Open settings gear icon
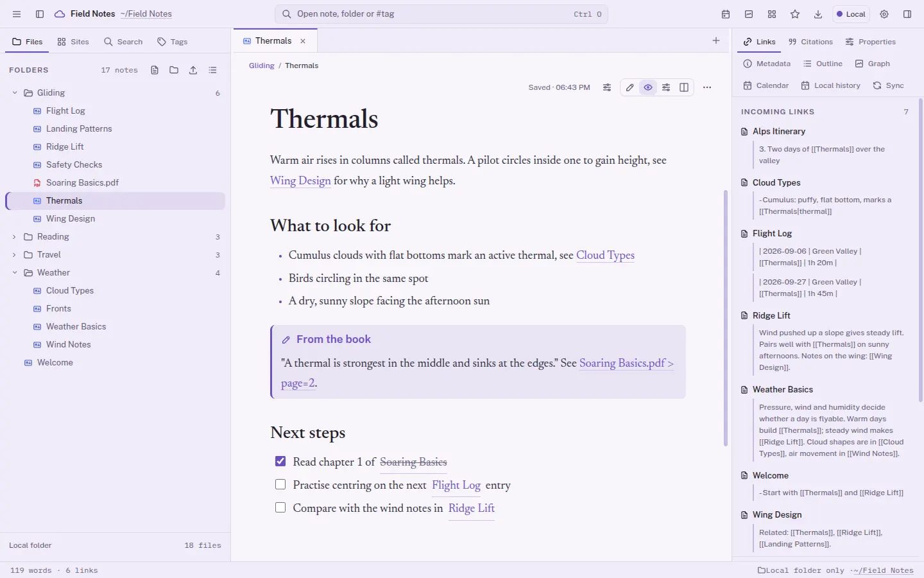The height and width of the screenshot is (578, 924). (x=884, y=14)
